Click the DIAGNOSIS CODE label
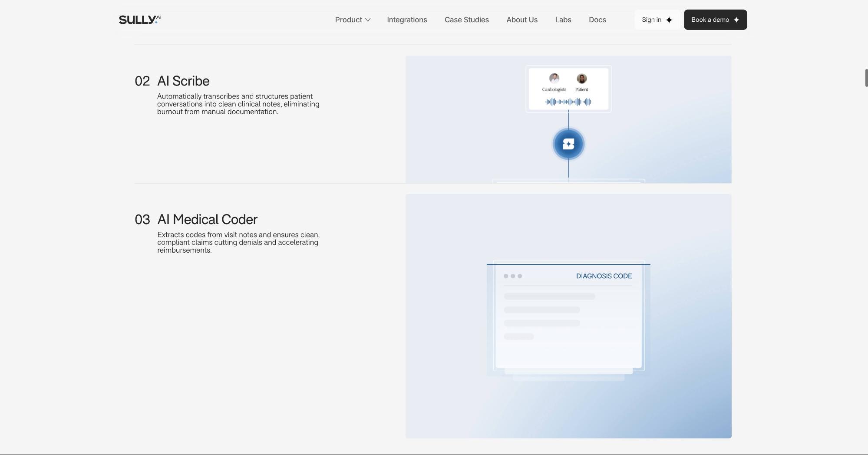Viewport: 868px width, 455px height. pyautogui.click(x=604, y=276)
